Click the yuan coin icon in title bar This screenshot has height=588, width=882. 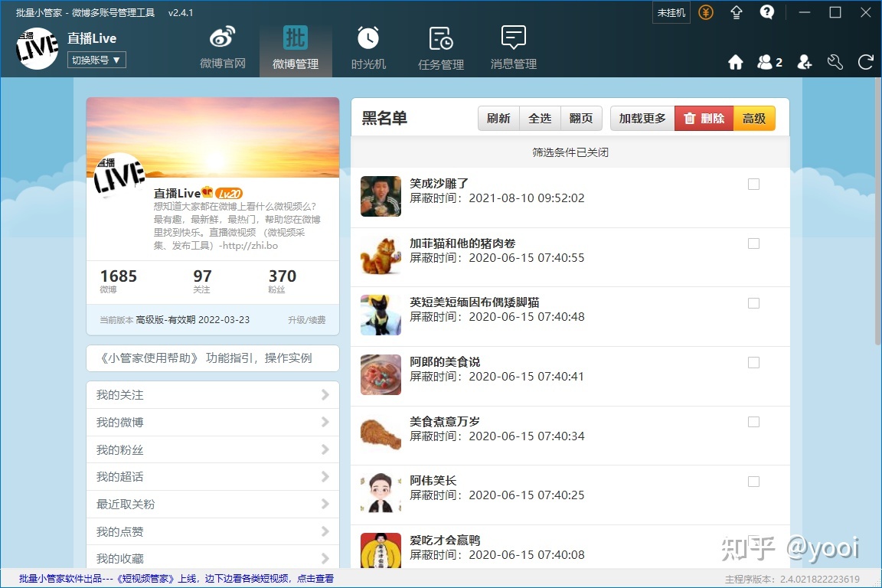[x=706, y=12]
